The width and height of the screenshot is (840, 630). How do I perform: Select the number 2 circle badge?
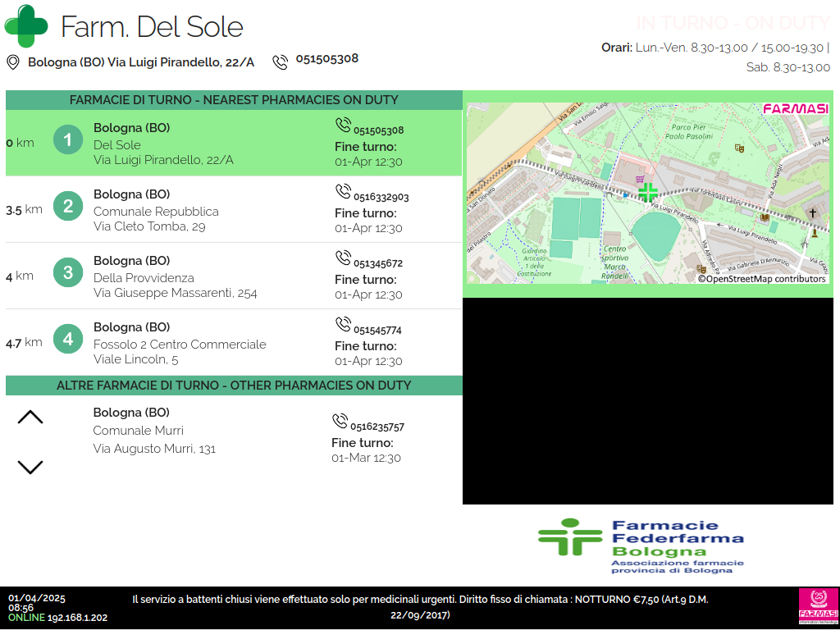pyautogui.click(x=68, y=206)
